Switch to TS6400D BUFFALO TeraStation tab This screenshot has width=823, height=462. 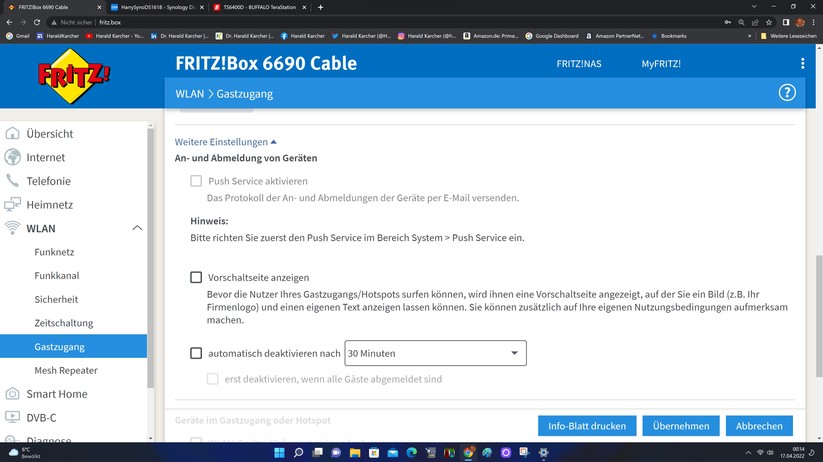point(260,7)
